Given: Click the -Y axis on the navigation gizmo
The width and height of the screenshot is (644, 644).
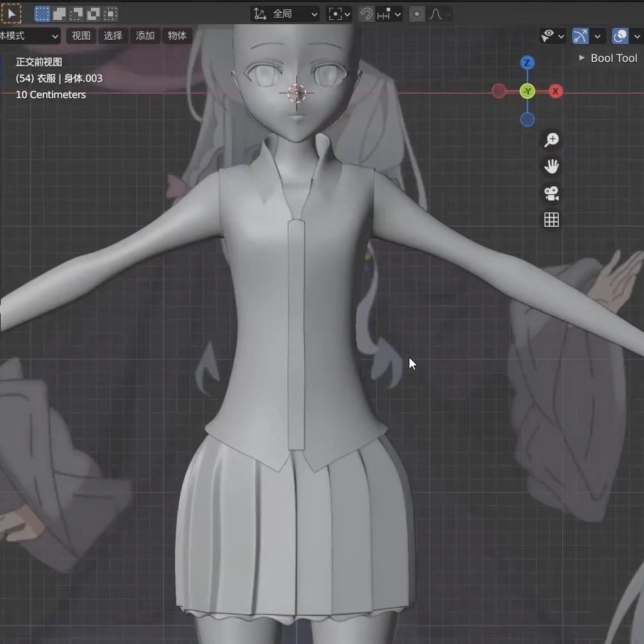Looking at the screenshot, I should click(x=527, y=91).
